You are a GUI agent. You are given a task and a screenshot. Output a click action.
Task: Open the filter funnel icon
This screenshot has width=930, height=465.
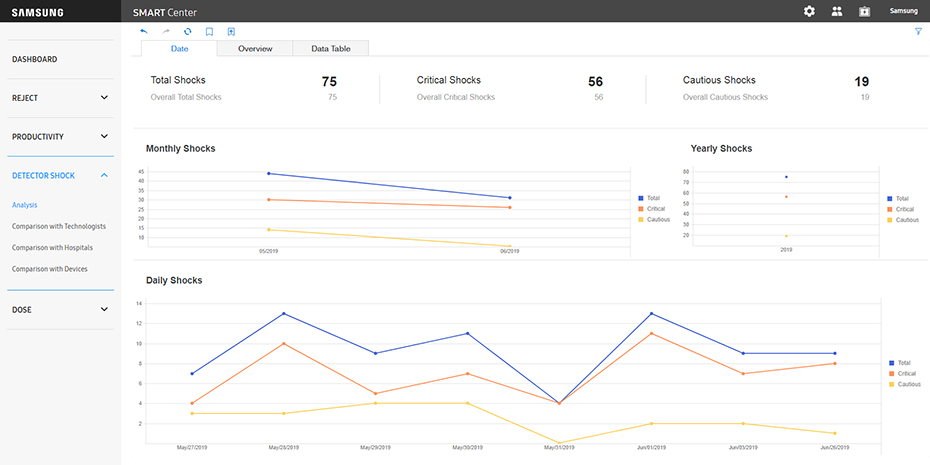[x=918, y=32]
